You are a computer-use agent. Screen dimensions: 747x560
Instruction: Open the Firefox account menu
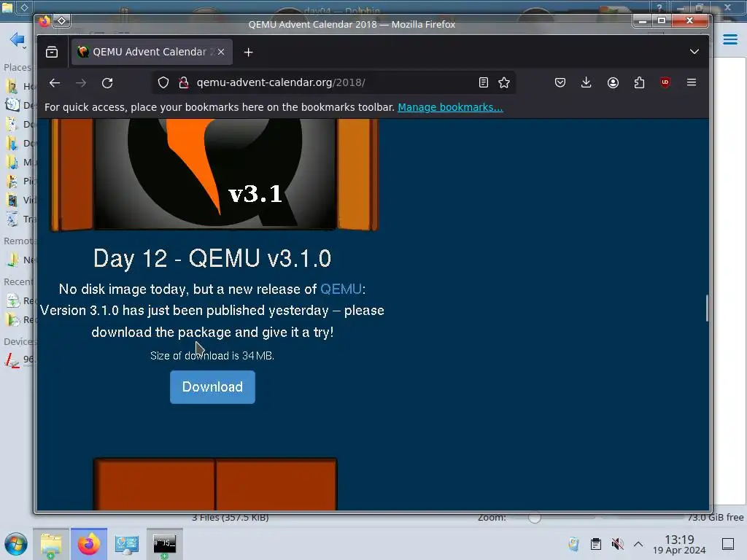pyautogui.click(x=613, y=83)
